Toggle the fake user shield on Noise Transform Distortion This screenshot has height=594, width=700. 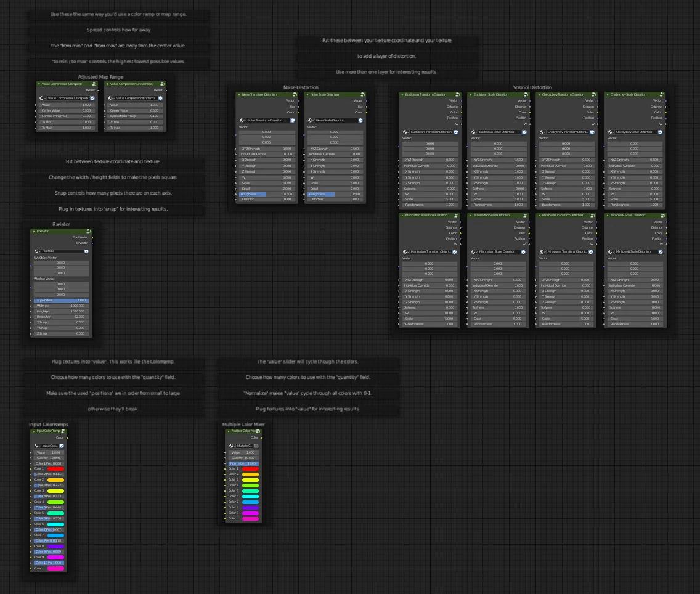[293, 120]
